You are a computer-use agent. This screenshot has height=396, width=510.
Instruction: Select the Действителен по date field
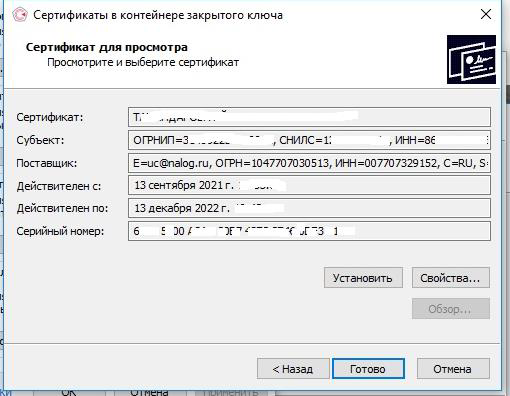(x=309, y=208)
